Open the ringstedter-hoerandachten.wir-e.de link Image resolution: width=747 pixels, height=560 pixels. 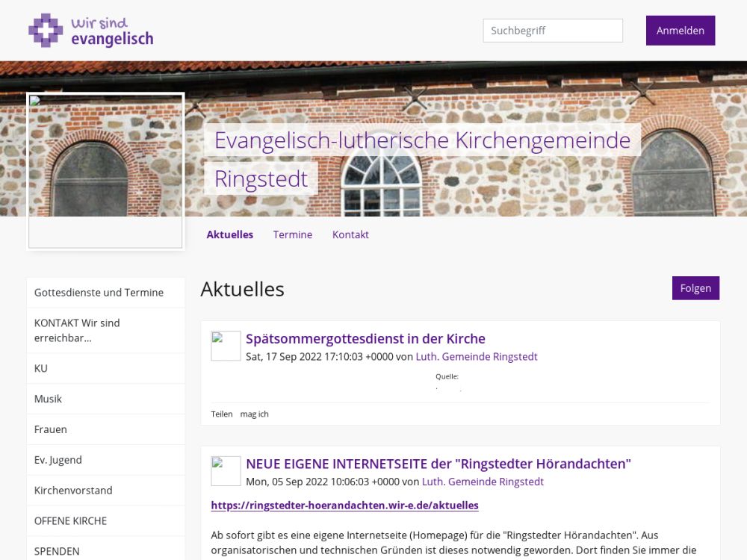pyautogui.click(x=344, y=505)
